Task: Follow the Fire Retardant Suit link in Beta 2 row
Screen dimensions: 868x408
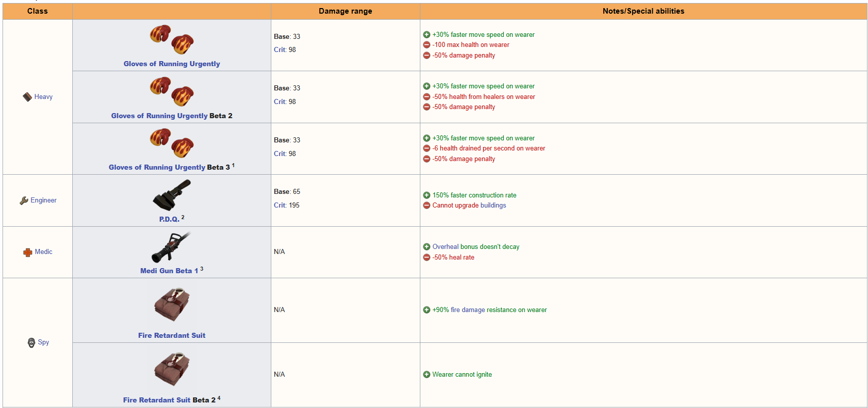Action: tap(157, 400)
